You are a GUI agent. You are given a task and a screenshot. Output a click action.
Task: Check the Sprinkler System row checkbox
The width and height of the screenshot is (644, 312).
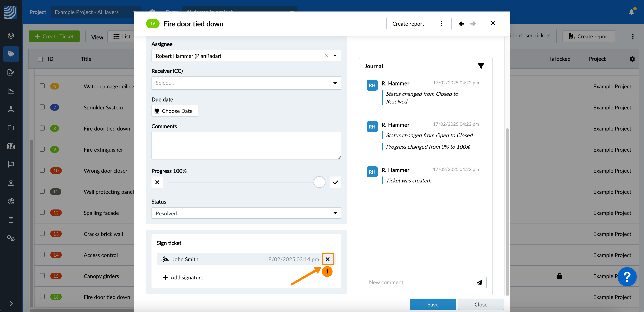coord(42,107)
